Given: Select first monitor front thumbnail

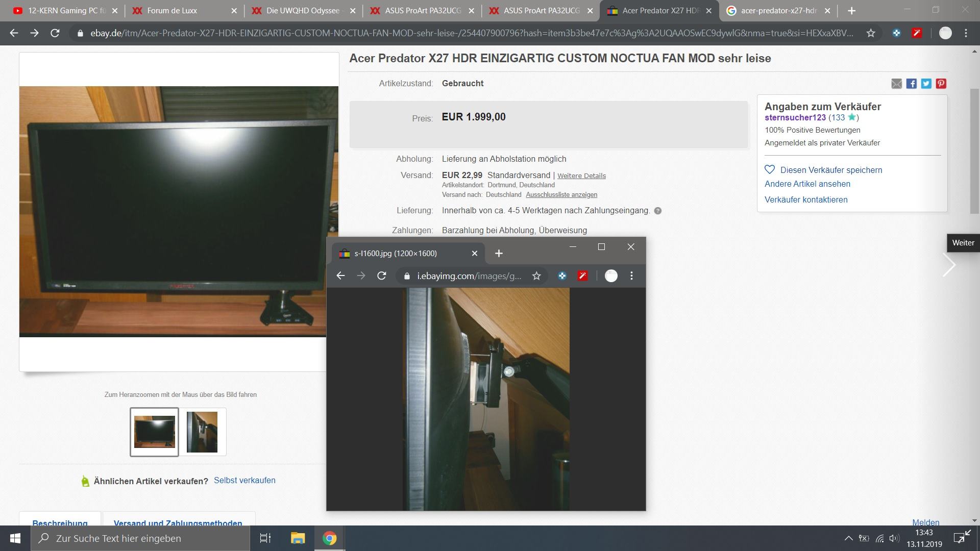Looking at the screenshot, I should tap(154, 432).
